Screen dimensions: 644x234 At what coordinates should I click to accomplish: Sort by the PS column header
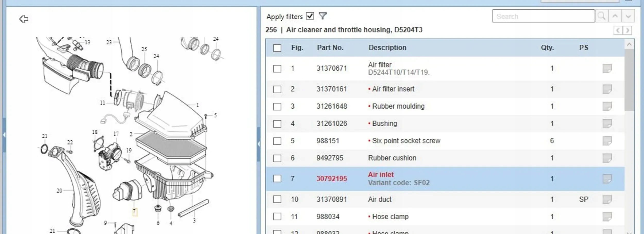pos(584,48)
